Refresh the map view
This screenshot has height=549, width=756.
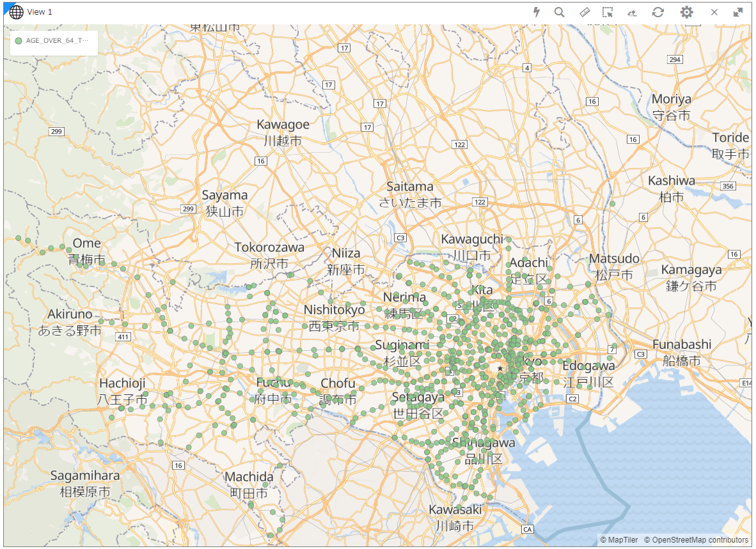coord(658,12)
